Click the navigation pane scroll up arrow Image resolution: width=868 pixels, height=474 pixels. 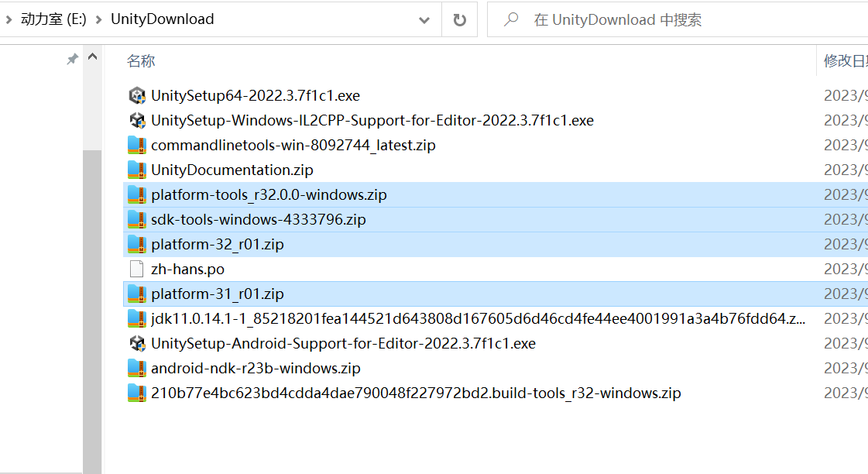[92, 57]
